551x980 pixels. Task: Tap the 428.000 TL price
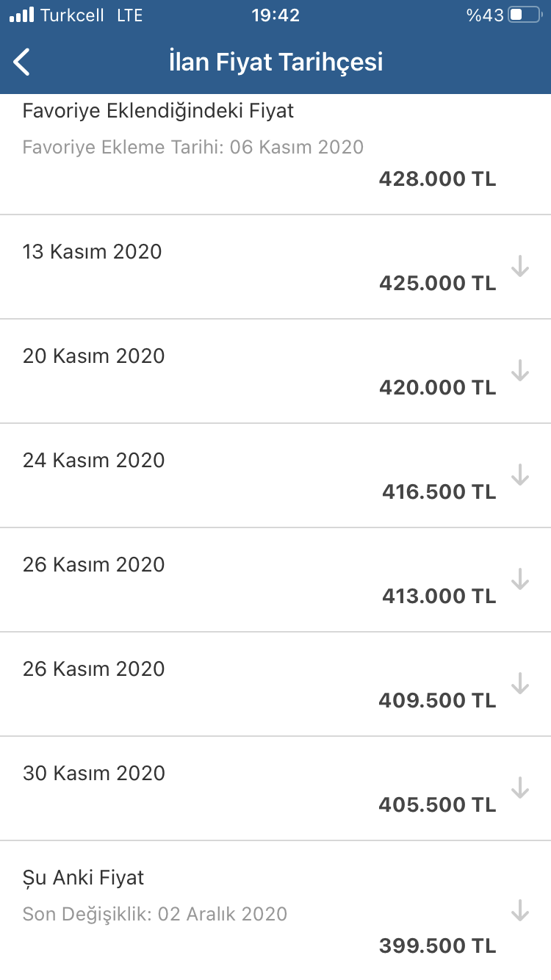click(x=437, y=179)
